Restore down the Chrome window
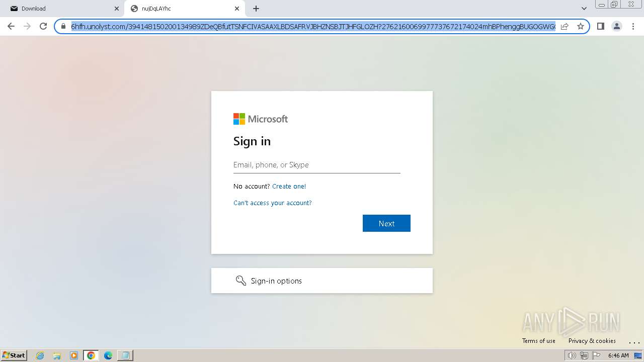 point(614,5)
